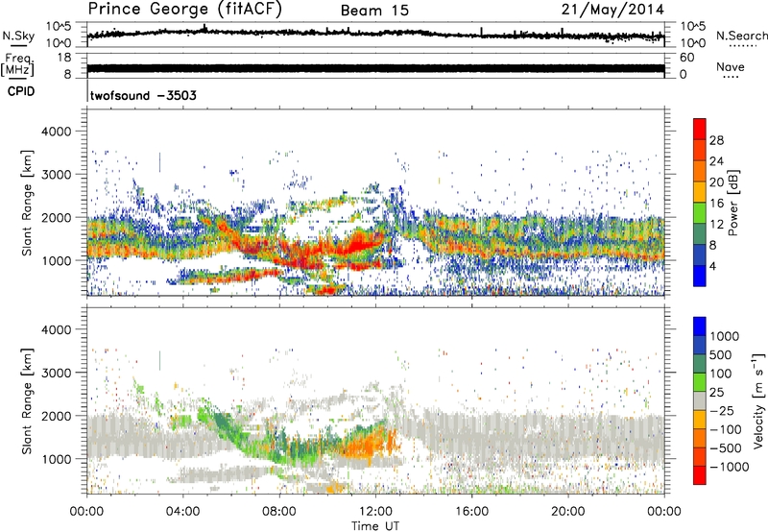
Task: Click the 12:00 time tick label
Action: coord(375,512)
